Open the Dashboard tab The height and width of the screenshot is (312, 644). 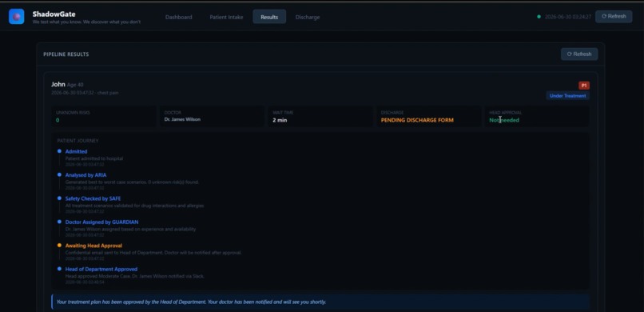click(x=179, y=18)
